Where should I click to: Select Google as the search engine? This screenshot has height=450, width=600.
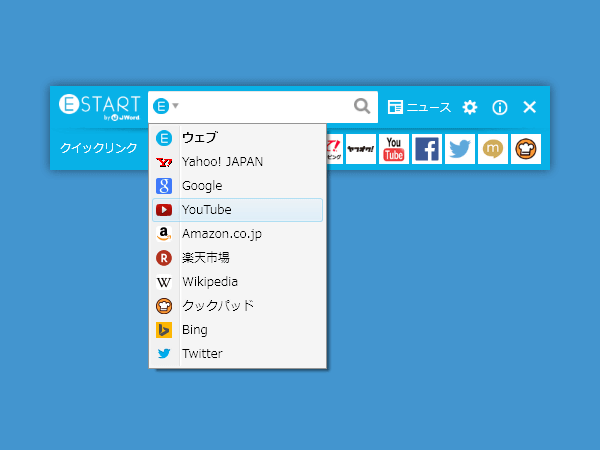237,186
